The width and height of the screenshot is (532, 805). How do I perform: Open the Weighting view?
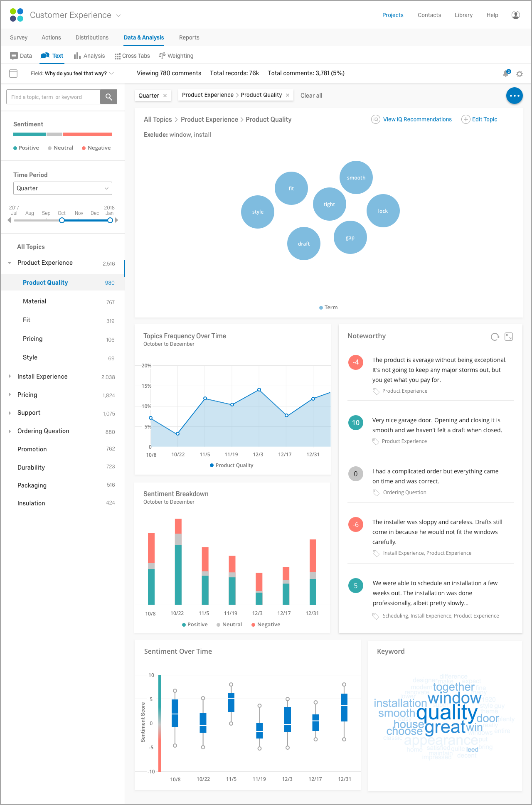click(176, 56)
